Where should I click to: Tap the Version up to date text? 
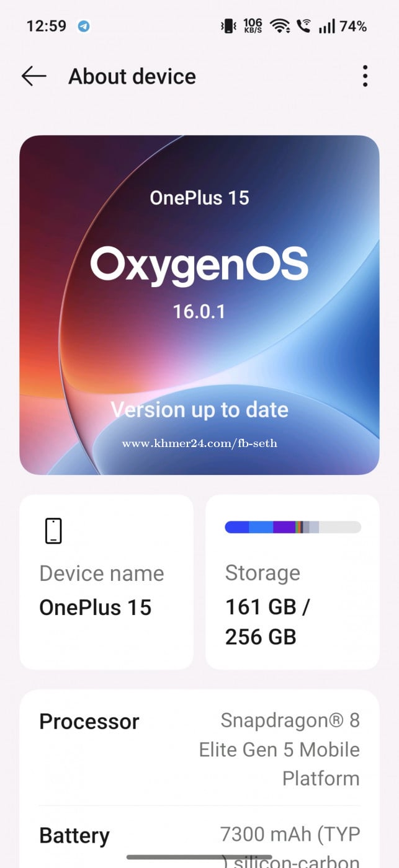(x=199, y=410)
